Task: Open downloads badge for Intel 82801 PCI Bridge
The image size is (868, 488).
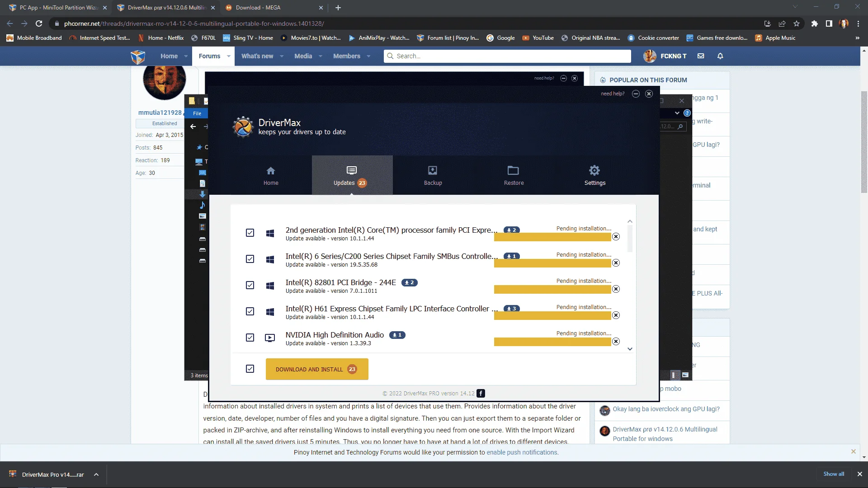Action: click(409, 282)
